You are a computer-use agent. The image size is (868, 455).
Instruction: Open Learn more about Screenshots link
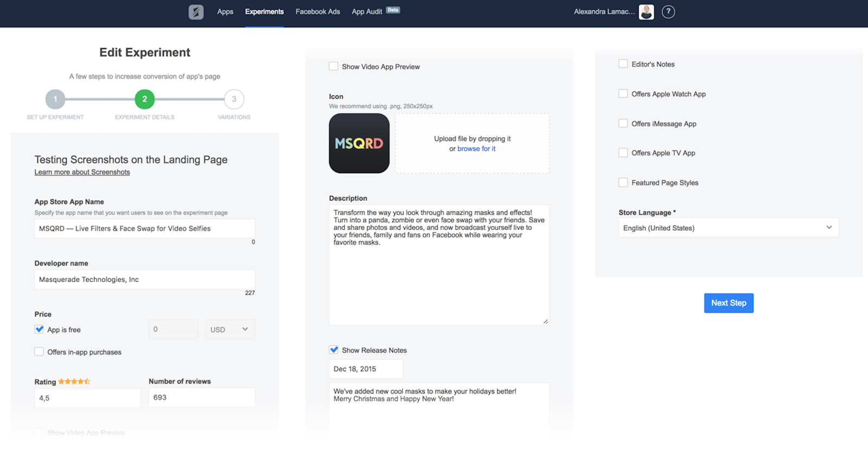tap(82, 172)
